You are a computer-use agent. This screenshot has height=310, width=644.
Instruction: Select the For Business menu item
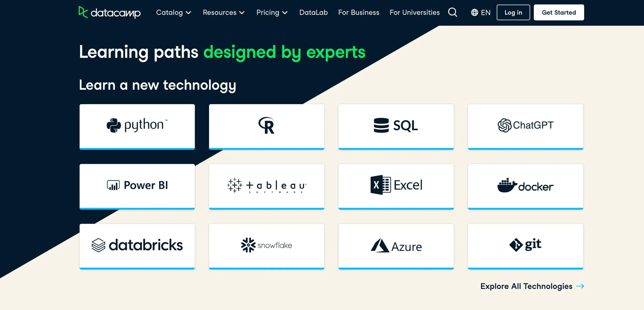point(358,12)
